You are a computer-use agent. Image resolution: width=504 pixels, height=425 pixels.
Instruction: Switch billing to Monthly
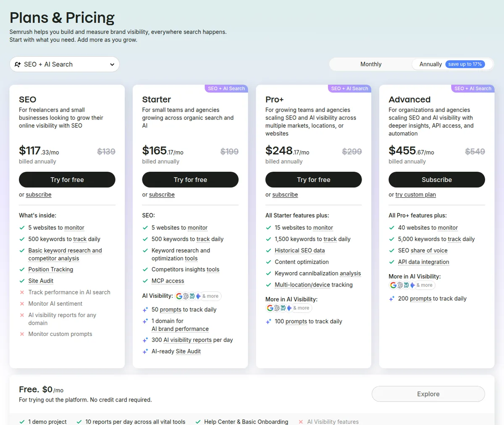[x=371, y=64]
